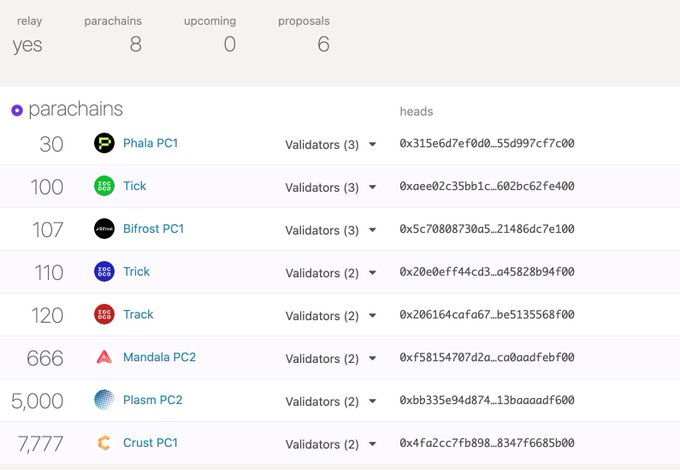Image resolution: width=680 pixels, height=470 pixels.
Task: Click head hash 0x315e6d7ef0d0…55d997cf7c00
Action: tap(487, 144)
